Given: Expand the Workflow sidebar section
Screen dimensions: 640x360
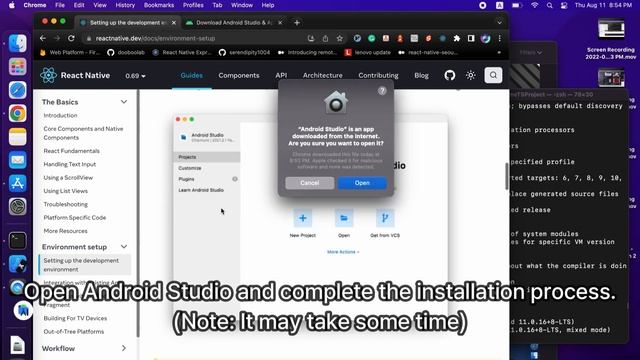Looking at the screenshot, I should coord(124,348).
